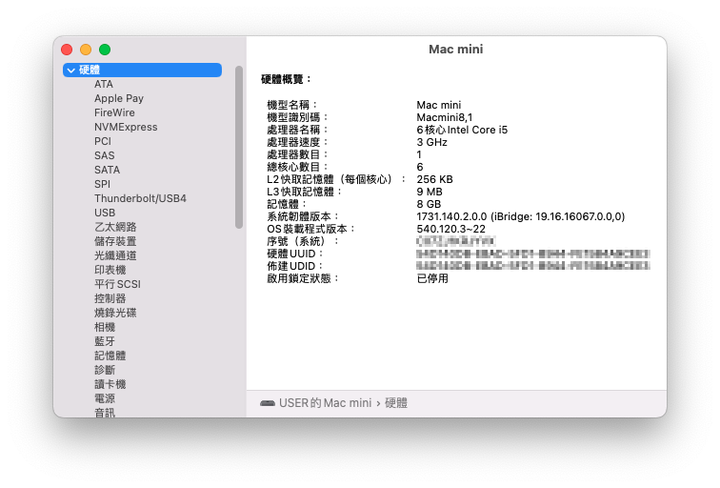Collapse the 硬體 category chevron
This screenshot has width=720, height=488.
point(71,70)
